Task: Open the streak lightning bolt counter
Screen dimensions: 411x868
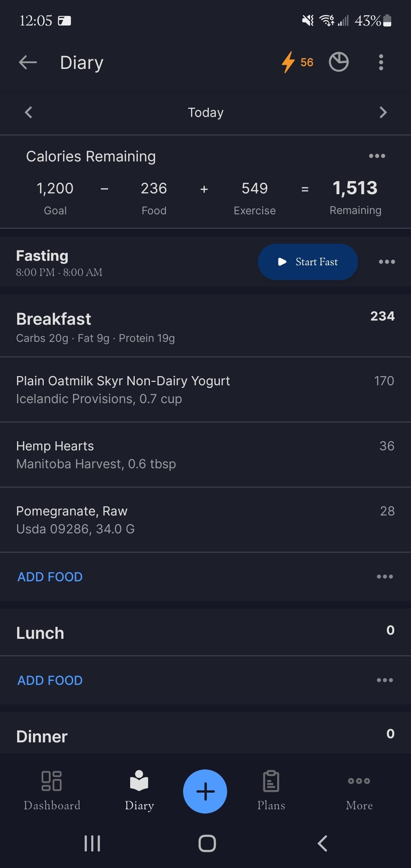Action: pyautogui.click(x=297, y=62)
